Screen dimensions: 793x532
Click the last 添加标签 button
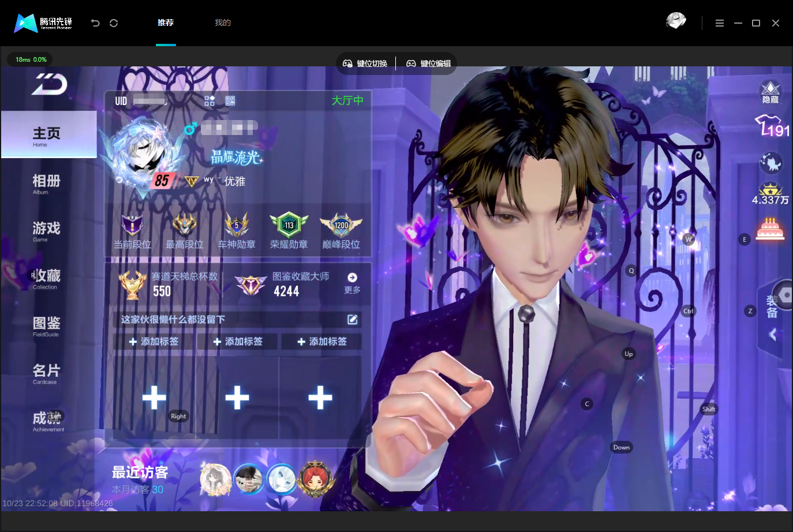click(321, 342)
